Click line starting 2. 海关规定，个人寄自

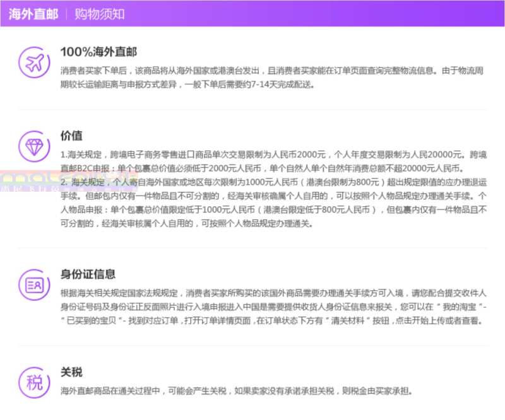pos(273,182)
